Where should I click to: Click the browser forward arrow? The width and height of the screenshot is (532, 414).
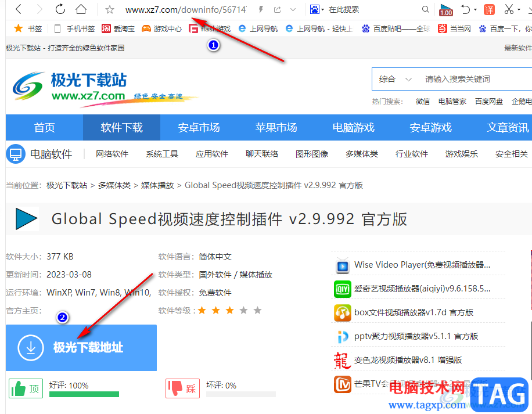pyautogui.click(x=39, y=9)
